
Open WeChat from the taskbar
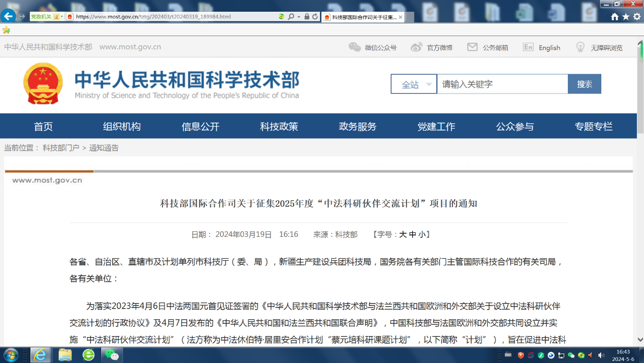[112, 354]
